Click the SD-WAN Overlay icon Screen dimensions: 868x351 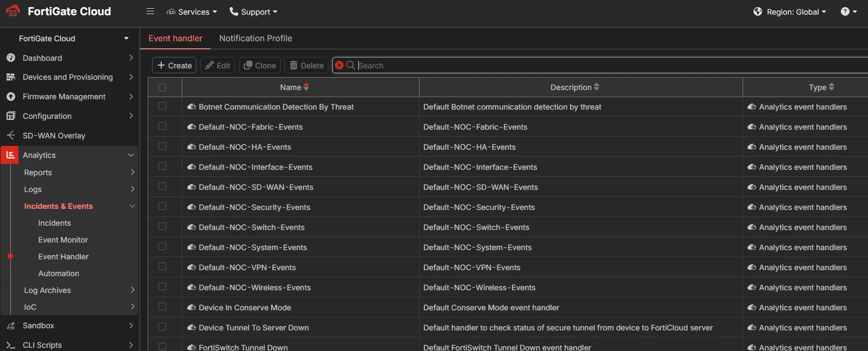[11, 135]
